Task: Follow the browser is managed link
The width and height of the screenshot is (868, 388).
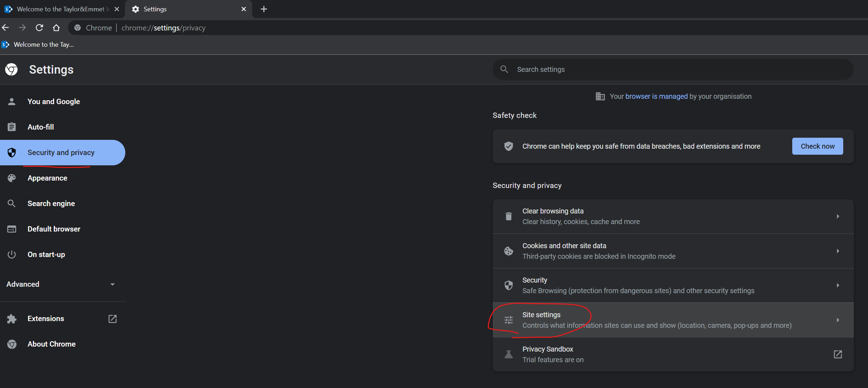Action: pyautogui.click(x=656, y=96)
